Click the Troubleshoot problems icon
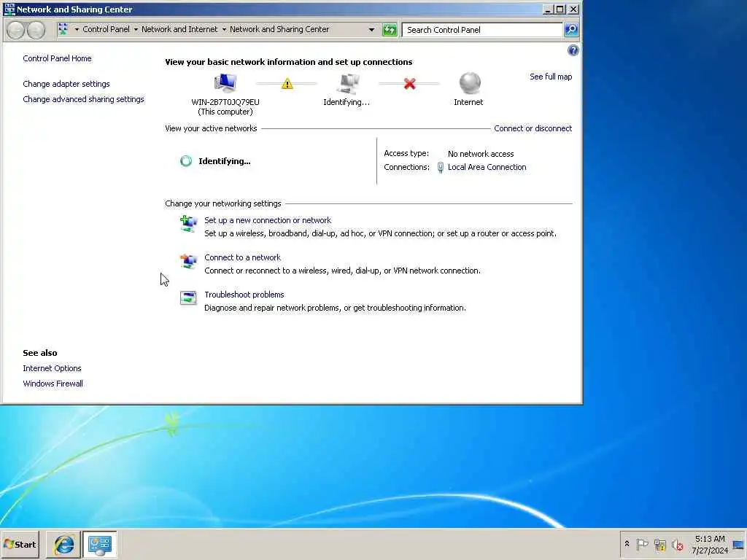The height and width of the screenshot is (560, 747). point(188,298)
